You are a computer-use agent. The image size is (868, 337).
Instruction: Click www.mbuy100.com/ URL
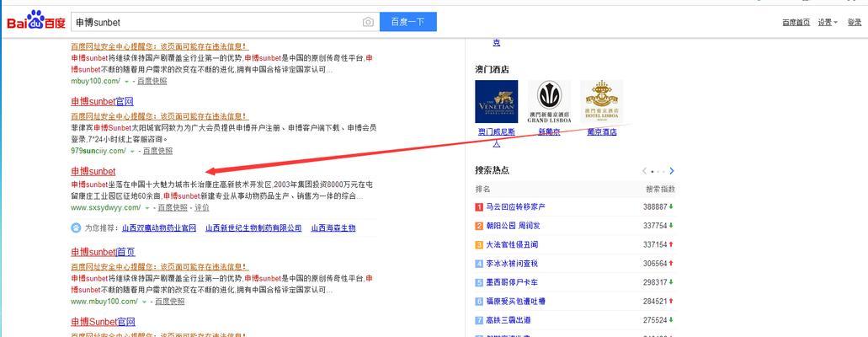[104, 302]
